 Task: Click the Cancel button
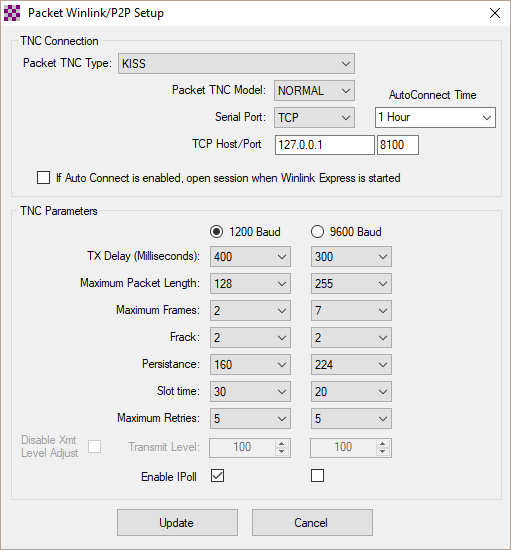(312, 523)
